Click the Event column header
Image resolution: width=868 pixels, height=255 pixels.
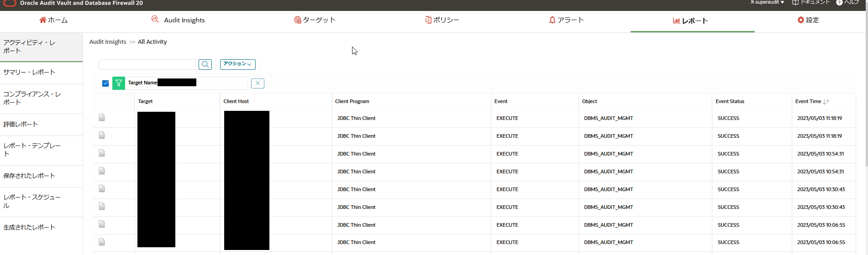click(x=501, y=102)
